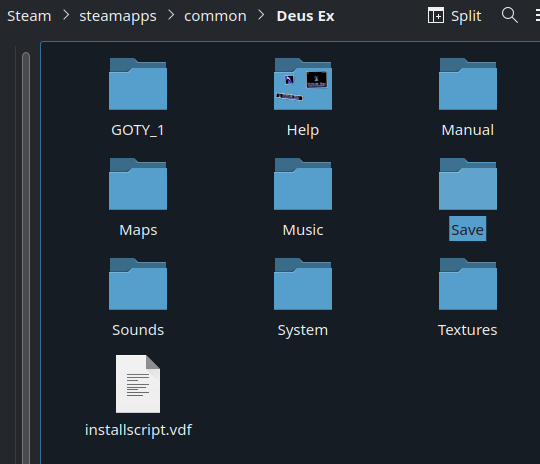Select the System folder icon

(x=303, y=284)
